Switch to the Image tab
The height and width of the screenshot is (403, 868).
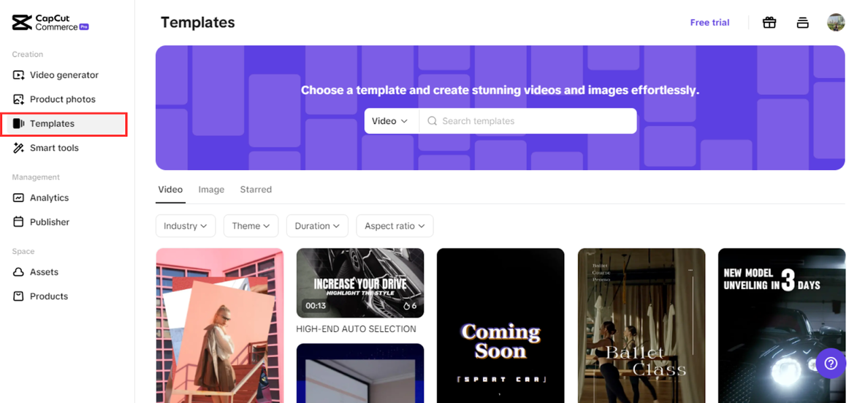pyautogui.click(x=211, y=190)
